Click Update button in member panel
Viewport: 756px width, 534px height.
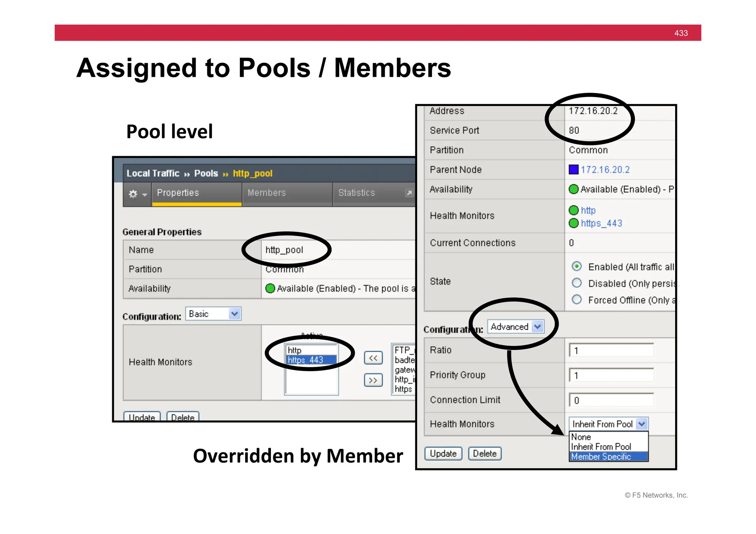443,454
